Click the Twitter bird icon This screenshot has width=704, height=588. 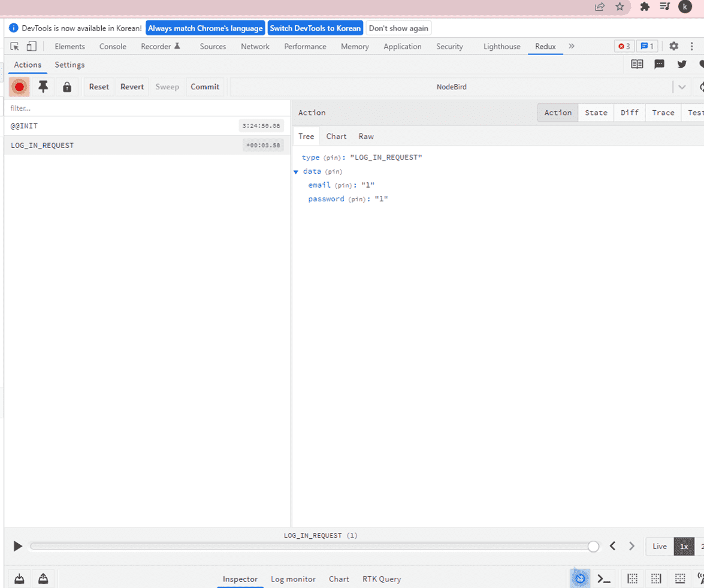(682, 64)
